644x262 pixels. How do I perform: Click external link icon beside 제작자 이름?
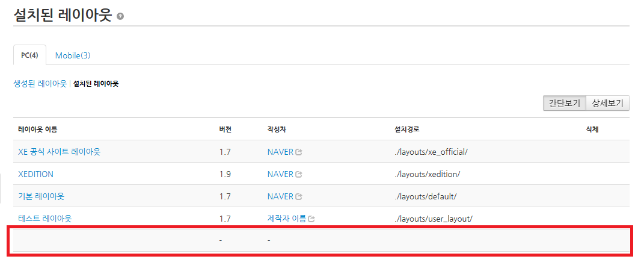[x=311, y=219]
